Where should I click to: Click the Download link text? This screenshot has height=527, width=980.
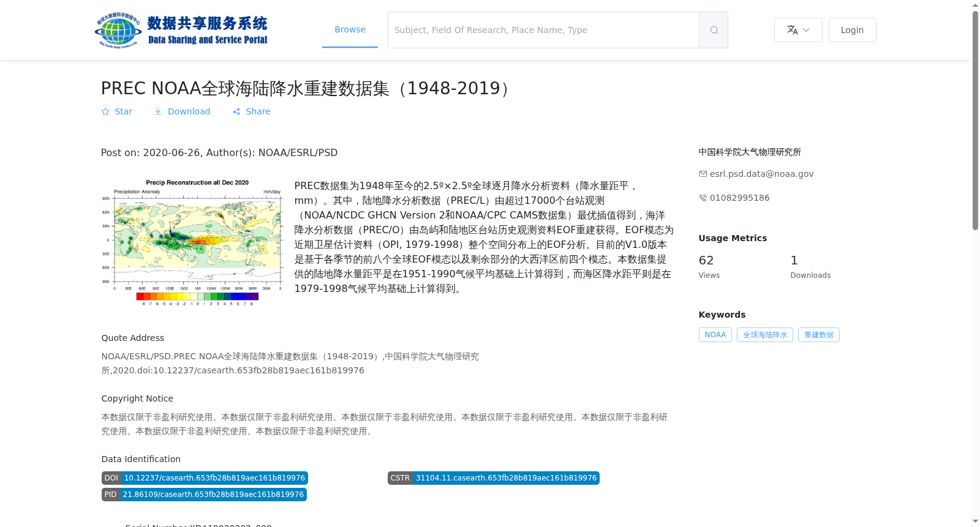click(x=189, y=111)
